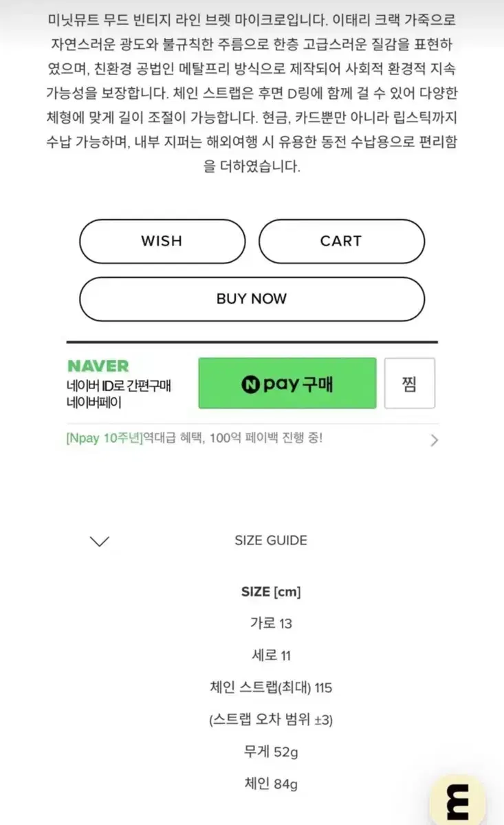Open the NAVER logo link
Screen dimensions: 504x825
pos(98,366)
